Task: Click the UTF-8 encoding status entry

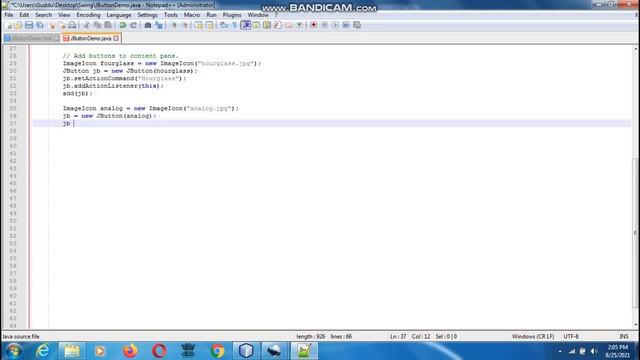Action: coord(571,336)
